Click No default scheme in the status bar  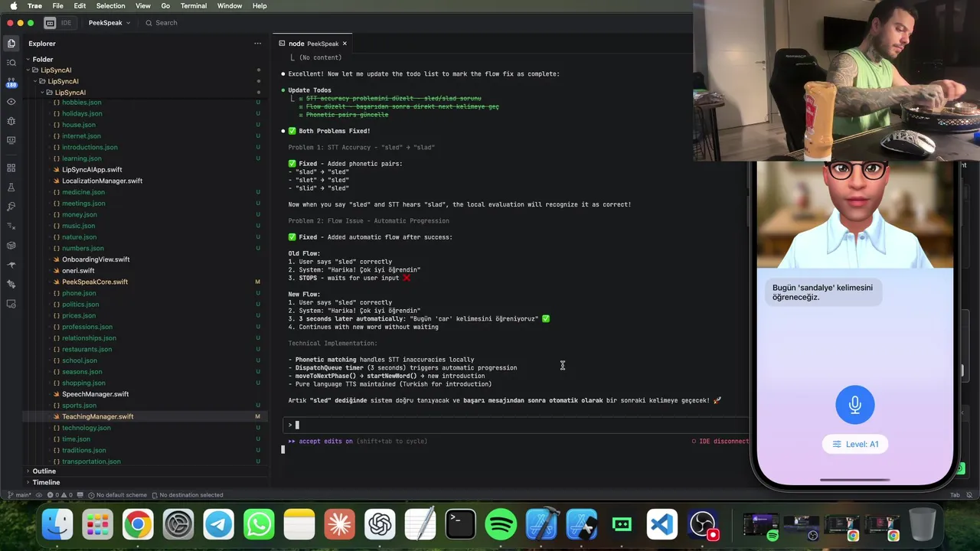click(116, 495)
